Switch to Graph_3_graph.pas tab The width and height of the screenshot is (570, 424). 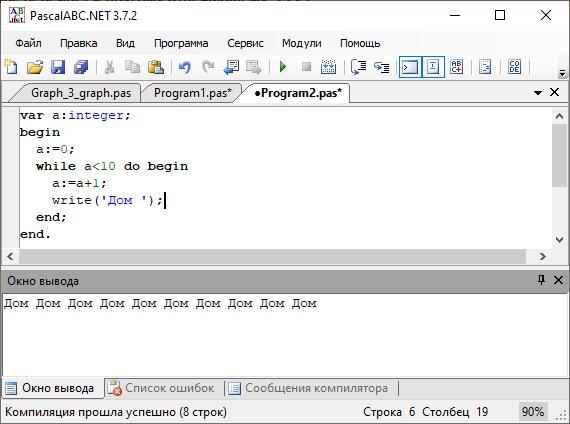click(81, 93)
